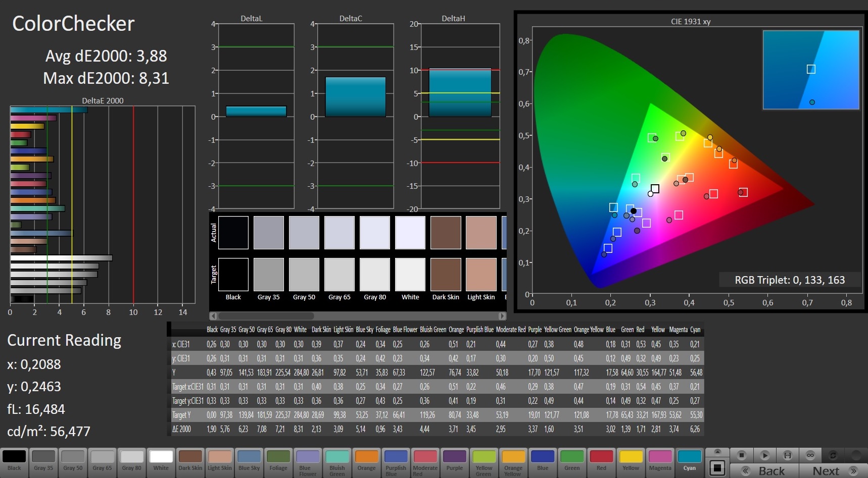Click the Target Dark Skin patch
The height and width of the screenshot is (478, 868).
click(446, 275)
